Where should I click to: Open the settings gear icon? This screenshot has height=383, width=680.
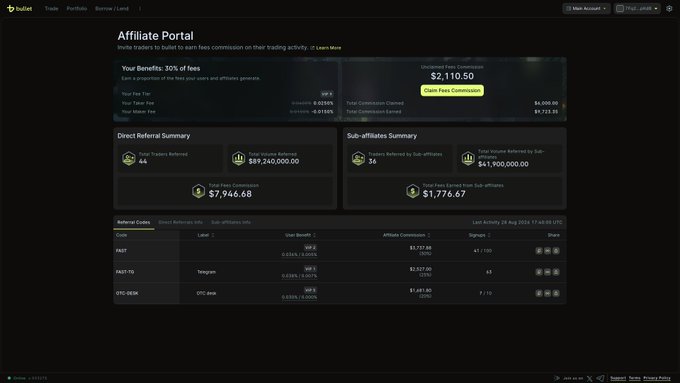(x=669, y=8)
